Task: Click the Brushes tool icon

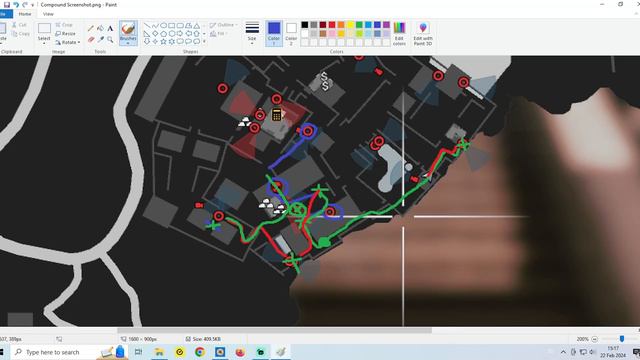Action: pos(128,29)
